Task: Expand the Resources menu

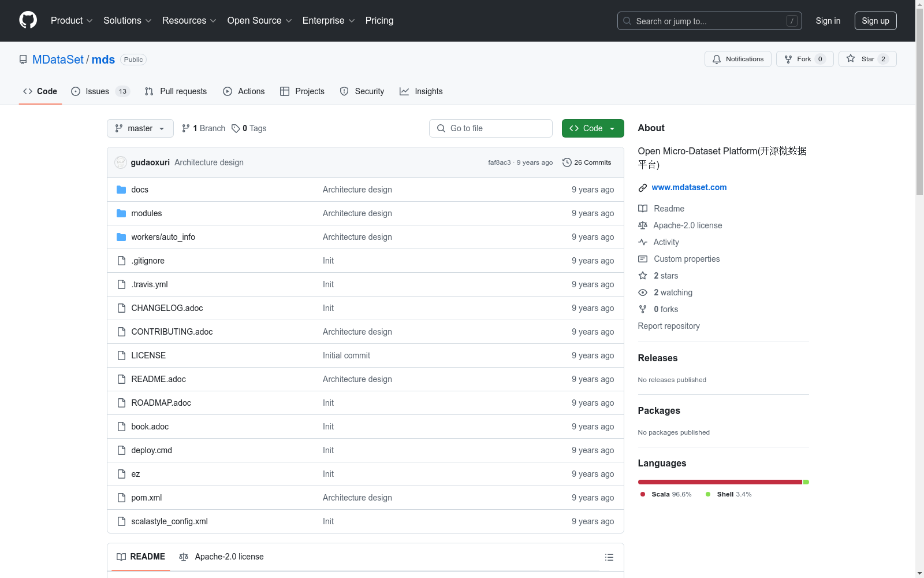Action: click(189, 20)
